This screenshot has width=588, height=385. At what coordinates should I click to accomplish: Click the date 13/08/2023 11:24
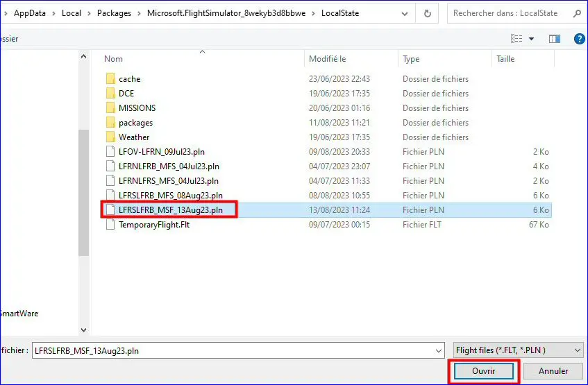339,210
